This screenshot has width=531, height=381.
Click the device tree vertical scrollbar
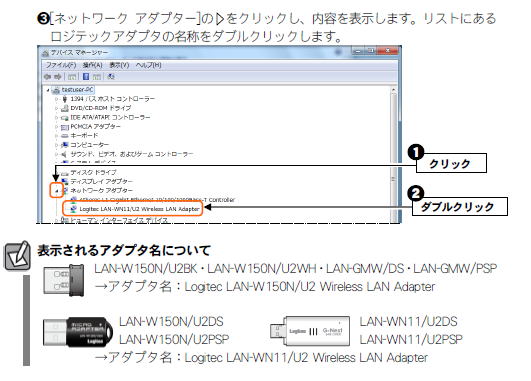click(x=394, y=154)
